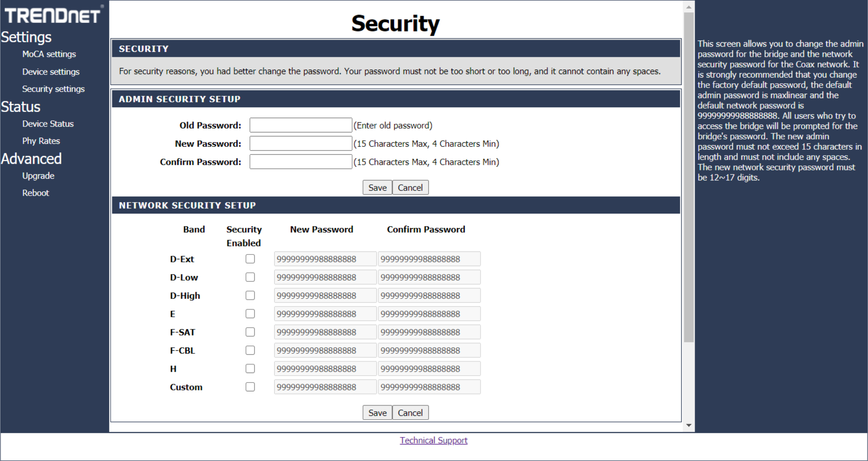Click D-Low New Password field
Viewport: 868px width, 461px height.
coord(325,277)
